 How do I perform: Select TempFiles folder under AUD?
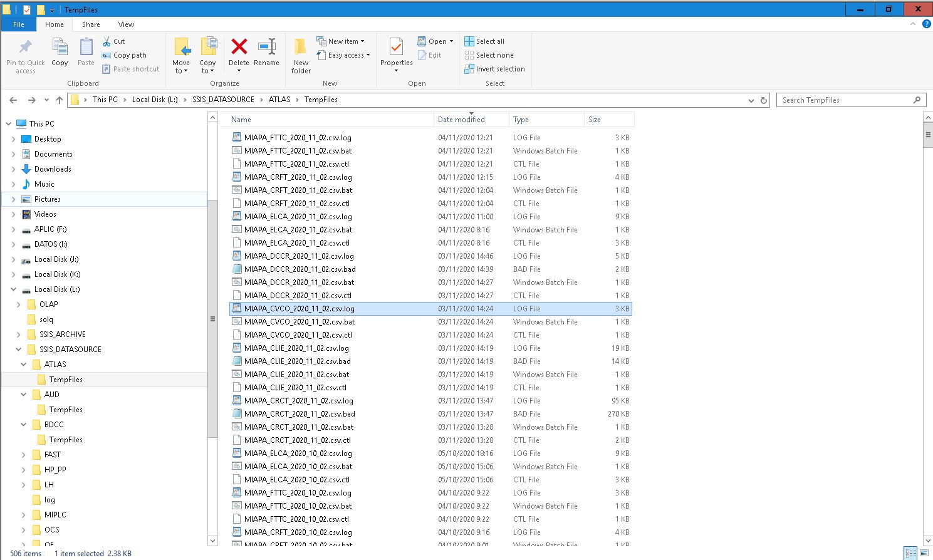pyautogui.click(x=66, y=410)
